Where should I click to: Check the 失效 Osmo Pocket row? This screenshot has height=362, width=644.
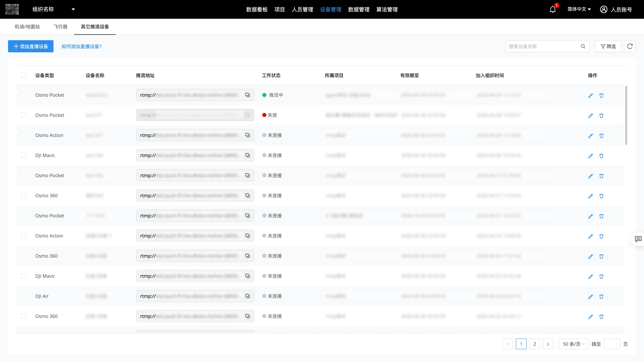[x=23, y=115]
